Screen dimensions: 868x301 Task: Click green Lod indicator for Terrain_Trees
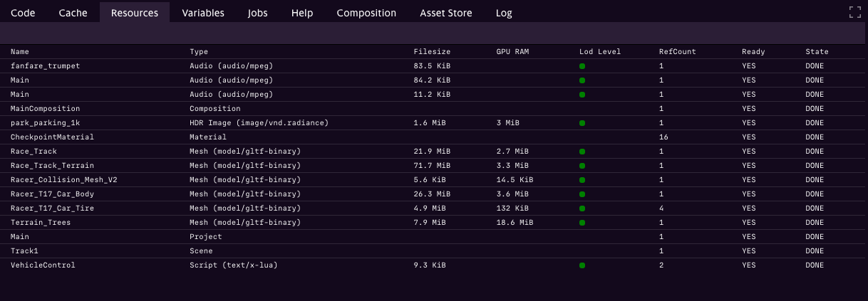tap(582, 223)
